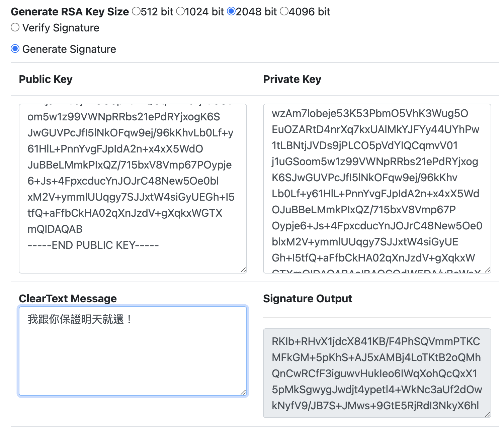This screenshot has height=428, width=504.
Task: Select the 4096 bit key size option
Action: (284, 11)
